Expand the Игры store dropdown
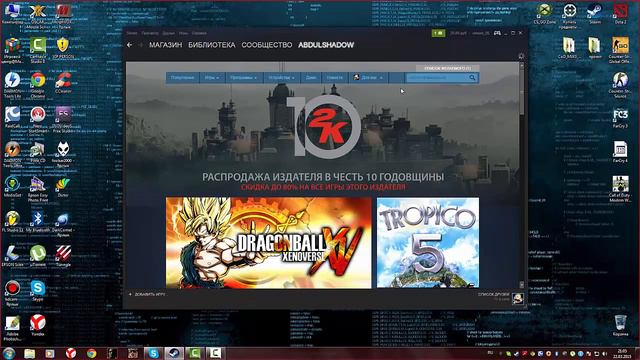The width and height of the screenshot is (640, 360). tap(212, 78)
